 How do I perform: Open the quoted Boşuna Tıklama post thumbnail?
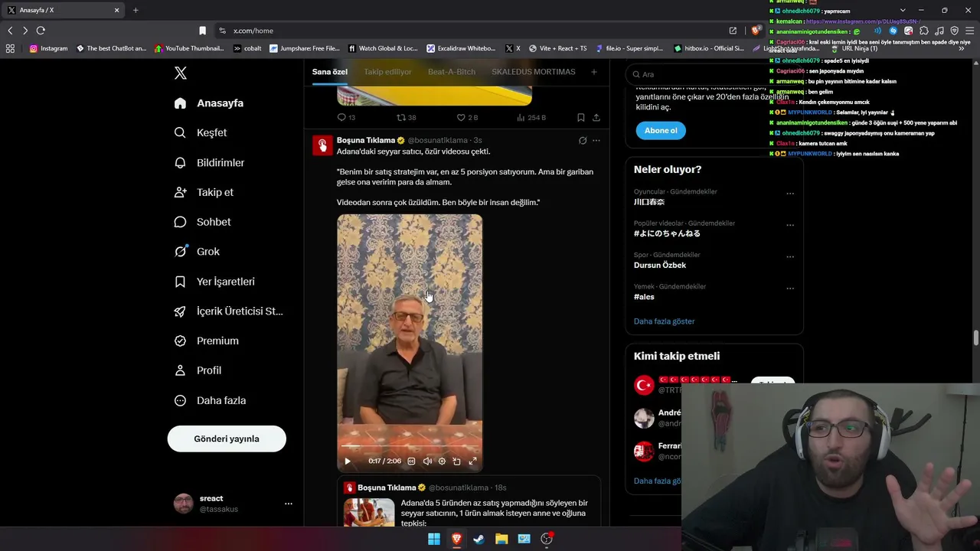pos(369,512)
